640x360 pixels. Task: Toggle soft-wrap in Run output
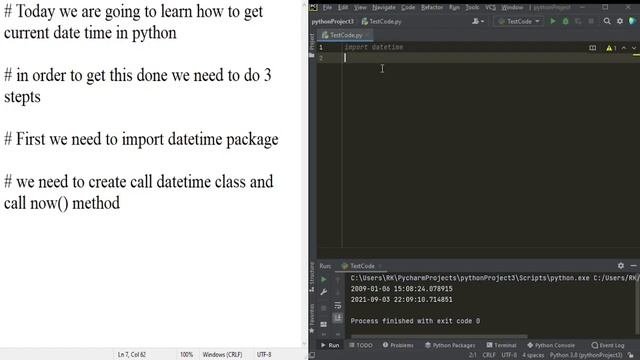[x=338, y=305]
